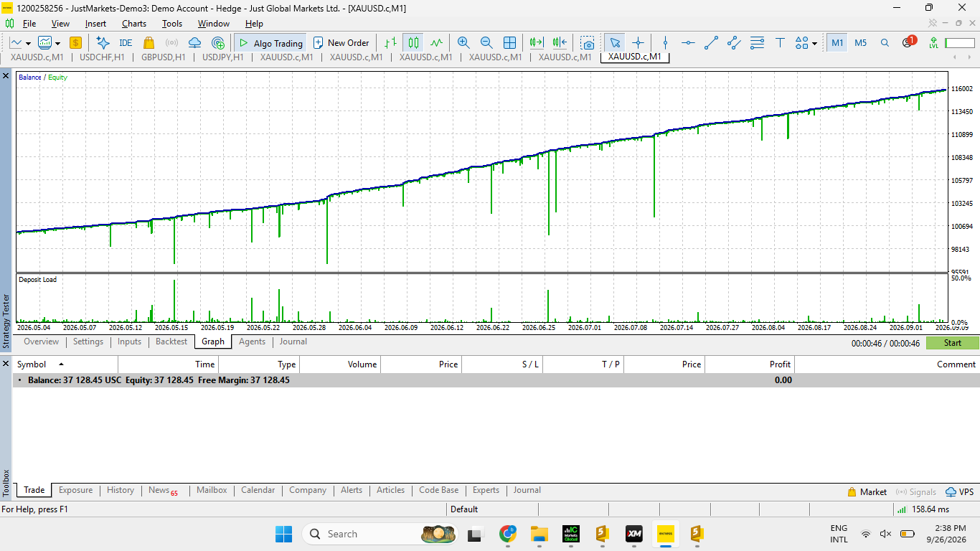980x551 pixels.
Task: Open the search magnifier in toolbar
Action: coord(885,43)
